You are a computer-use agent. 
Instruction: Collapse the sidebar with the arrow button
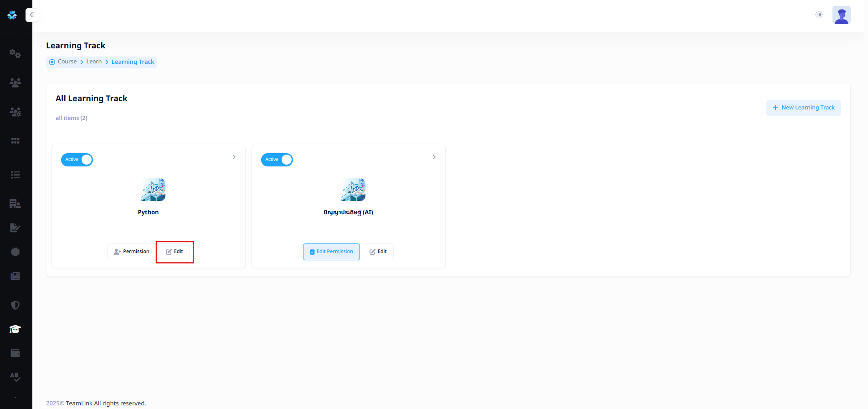32,15
